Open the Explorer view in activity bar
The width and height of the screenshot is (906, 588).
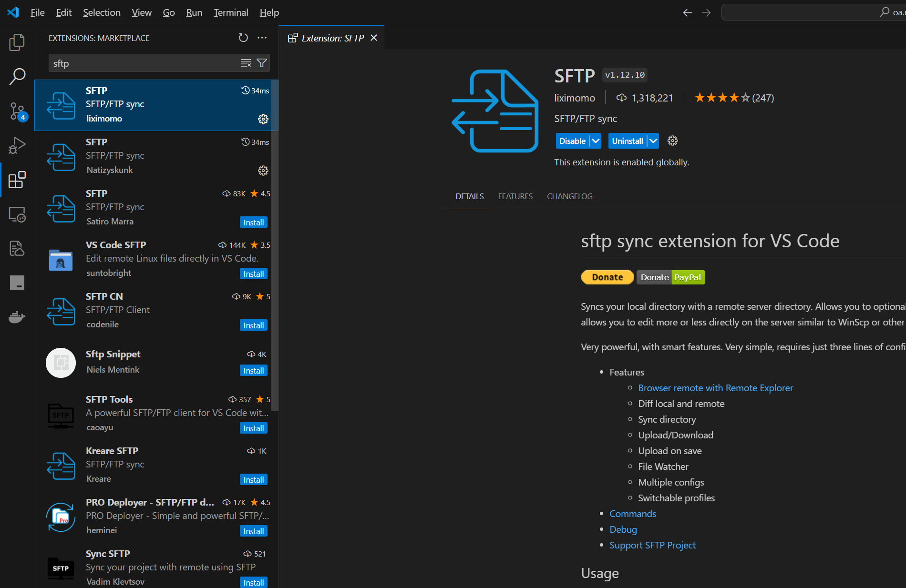[17, 42]
